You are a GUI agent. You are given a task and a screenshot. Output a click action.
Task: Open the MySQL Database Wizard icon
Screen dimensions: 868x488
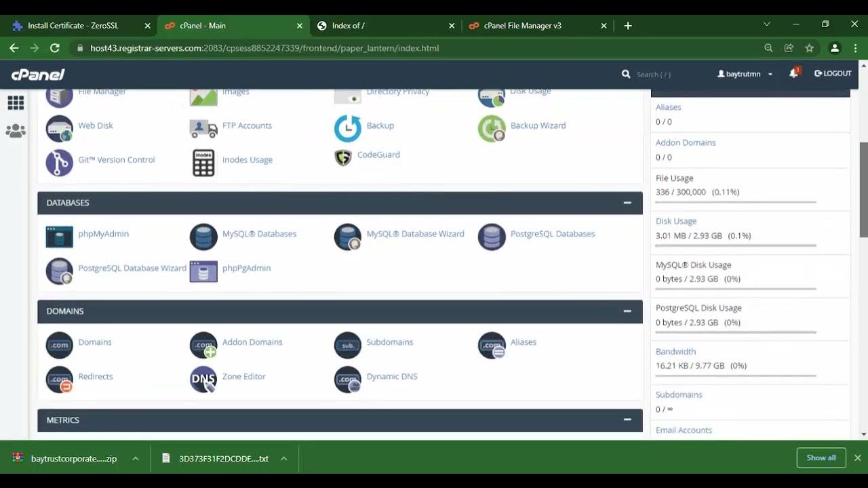click(348, 237)
